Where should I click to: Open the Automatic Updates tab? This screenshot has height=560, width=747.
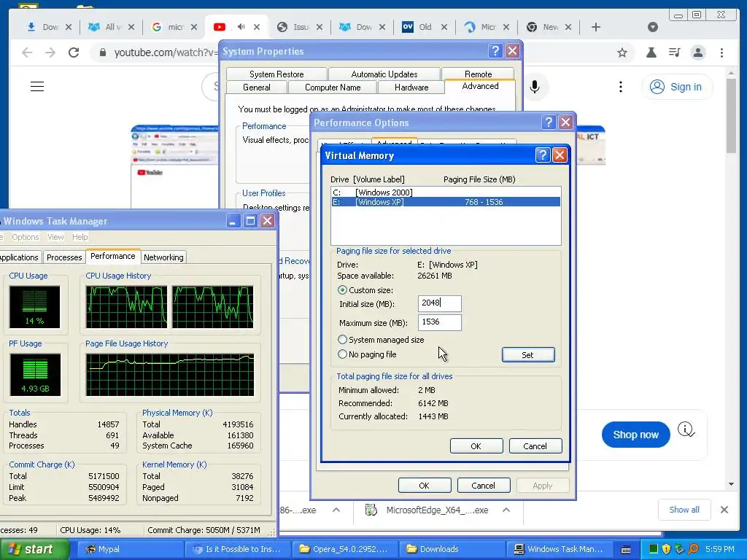(x=384, y=74)
